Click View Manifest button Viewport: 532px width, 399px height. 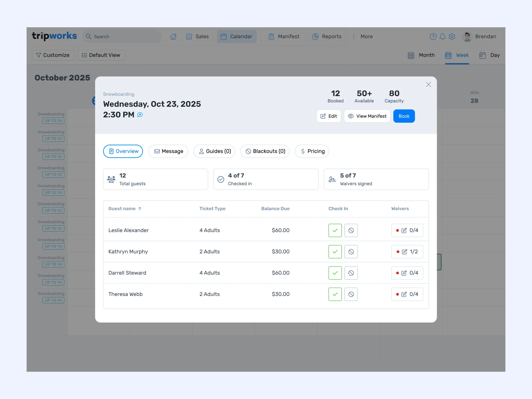[367, 116]
